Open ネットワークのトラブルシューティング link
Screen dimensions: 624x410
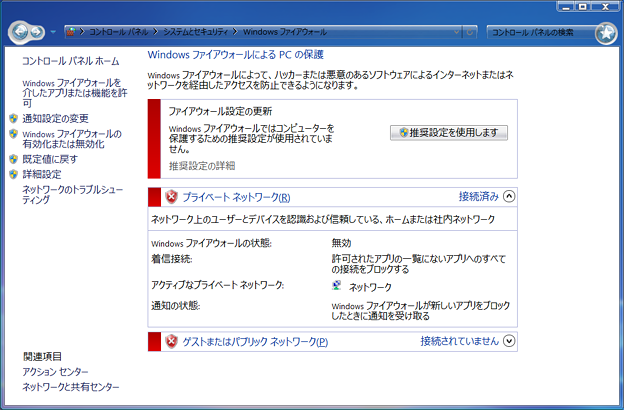click(72, 194)
